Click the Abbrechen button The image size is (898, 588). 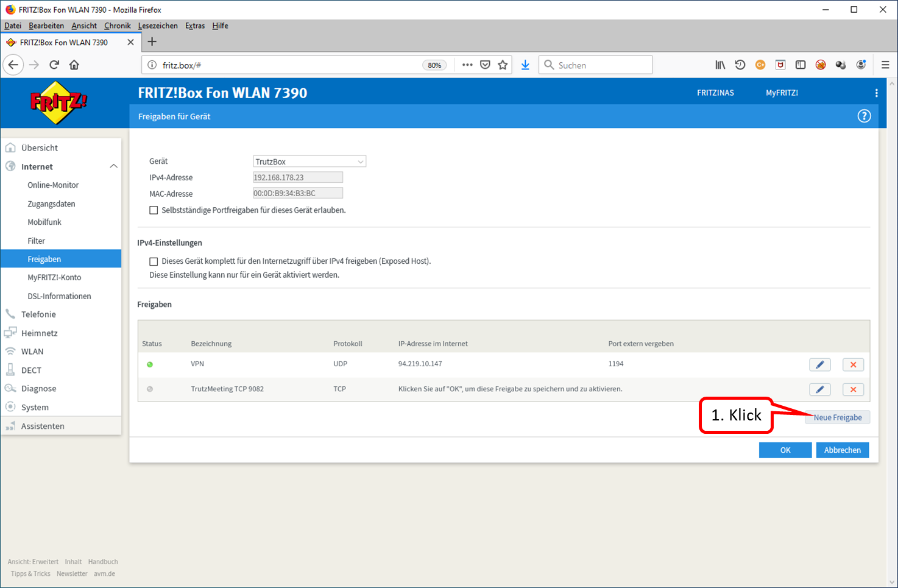(x=843, y=450)
